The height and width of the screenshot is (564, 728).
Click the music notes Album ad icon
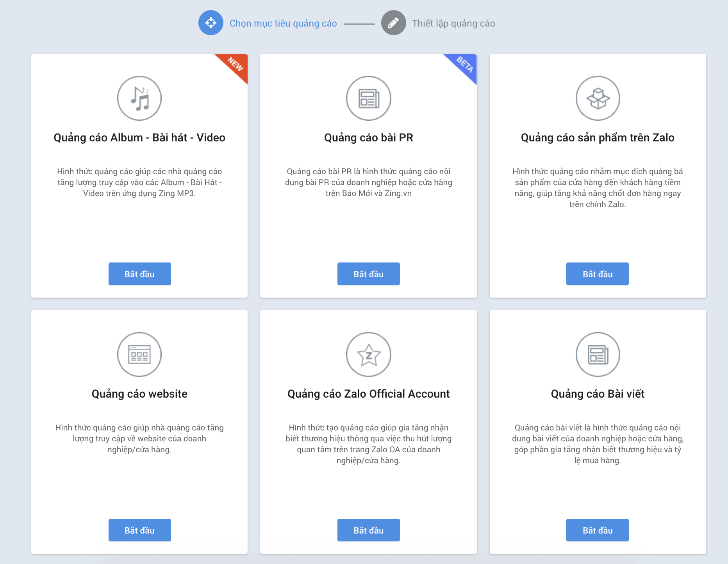point(139,98)
